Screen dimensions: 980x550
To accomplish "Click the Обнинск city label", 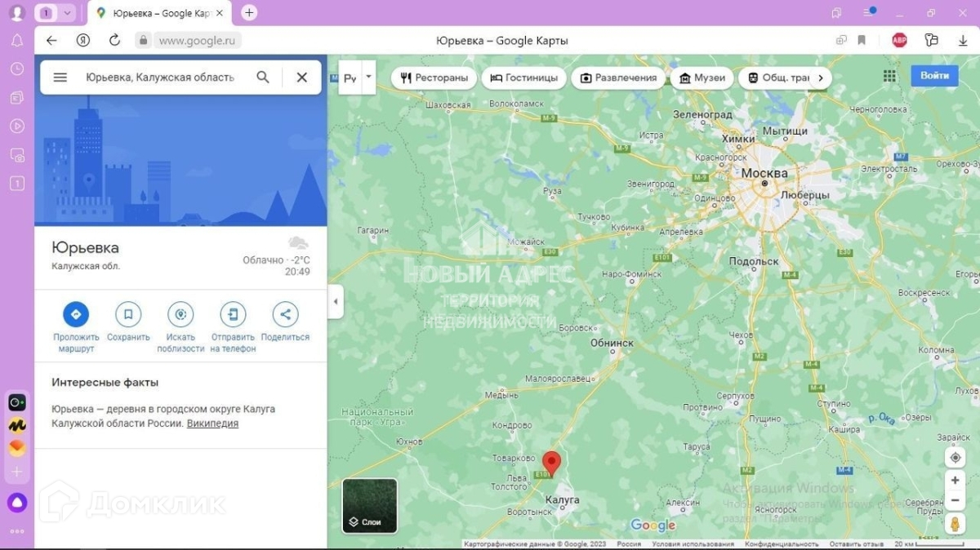I will 612,344.
